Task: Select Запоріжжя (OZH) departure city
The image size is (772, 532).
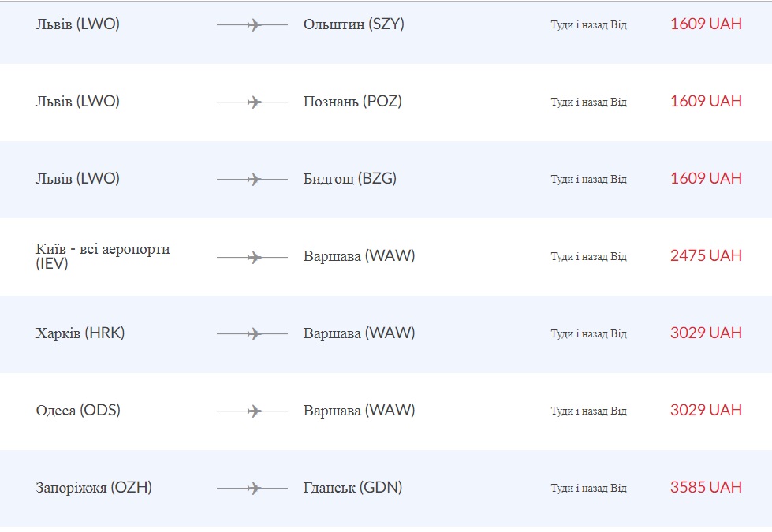Action: 94,488
